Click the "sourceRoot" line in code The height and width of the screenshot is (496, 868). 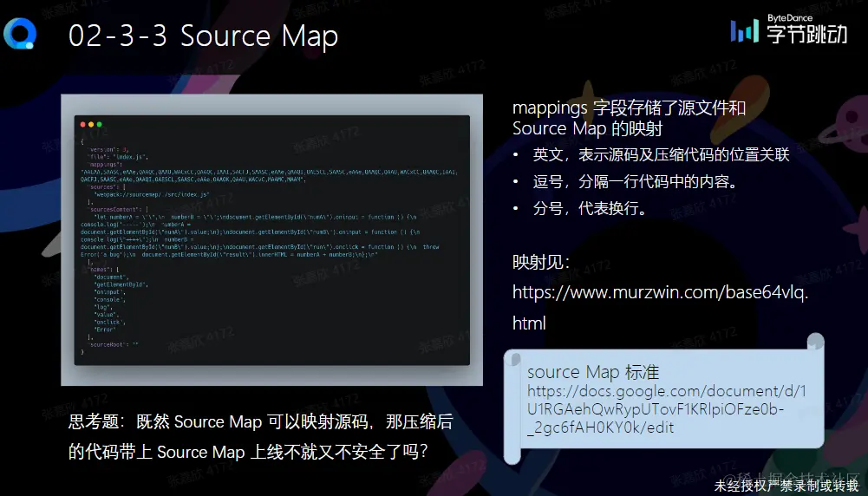coord(113,344)
